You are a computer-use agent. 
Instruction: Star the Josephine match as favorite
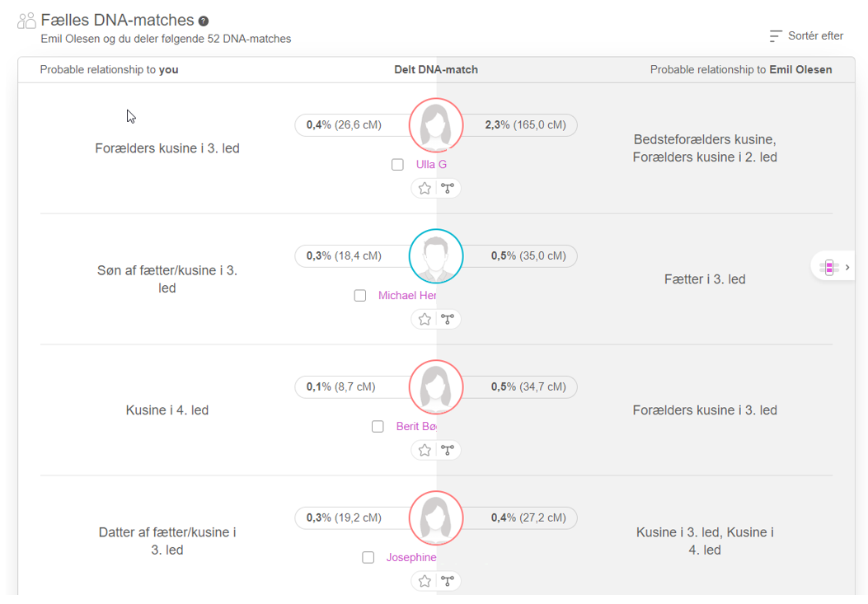pos(425,581)
